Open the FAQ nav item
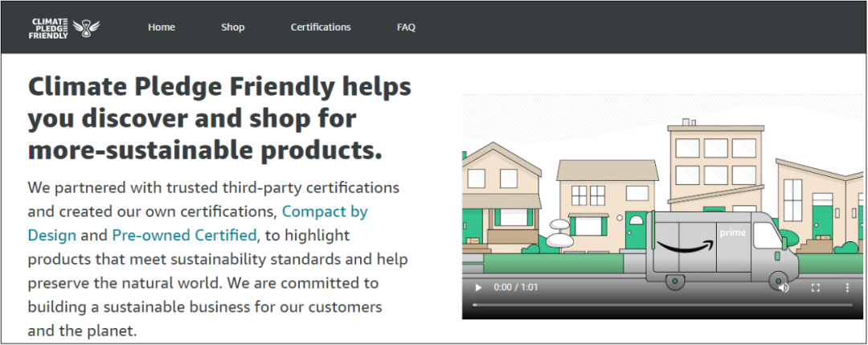The image size is (868, 345). pos(406,27)
